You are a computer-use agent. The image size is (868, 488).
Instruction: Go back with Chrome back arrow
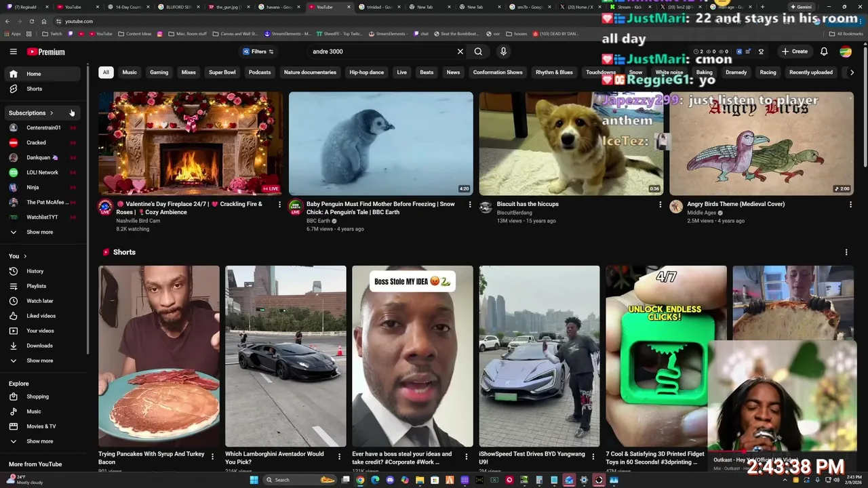point(7,21)
